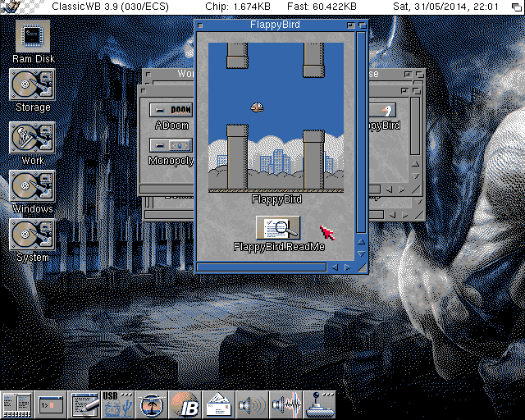Click the 'Monopoly' label text
This screenshot has width=525, height=420.
[171, 161]
